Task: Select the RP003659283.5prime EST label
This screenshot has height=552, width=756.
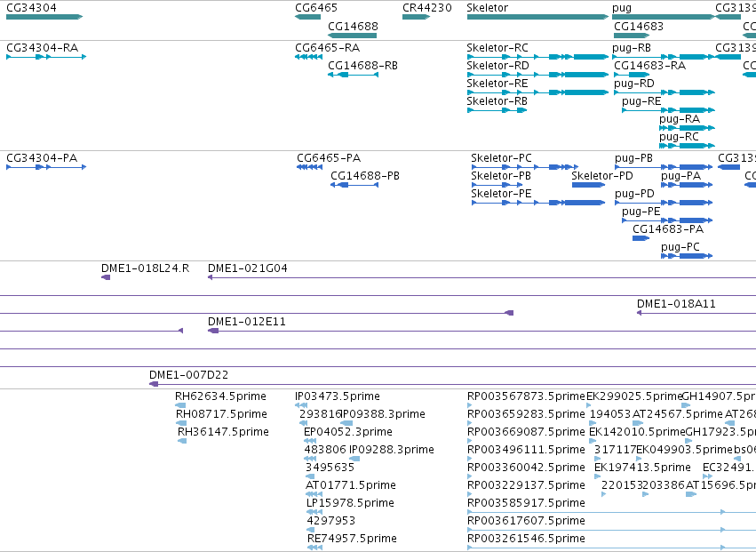Action: click(526, 414)
